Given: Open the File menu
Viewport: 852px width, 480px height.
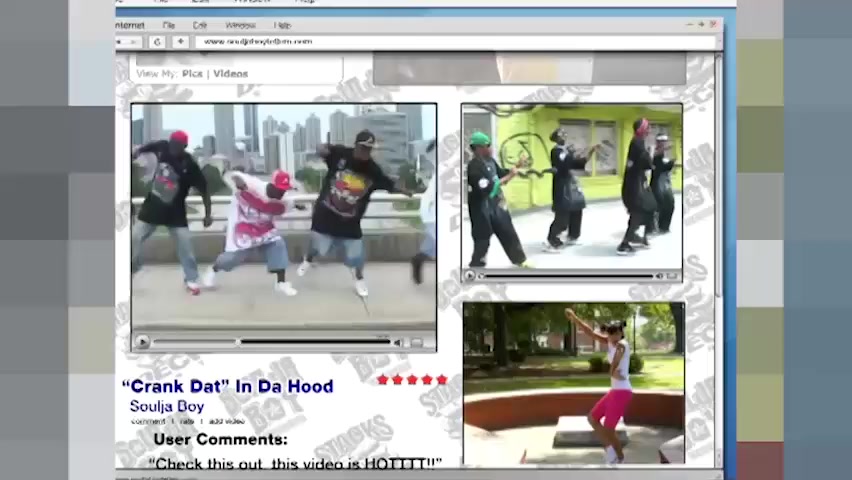Looking at the screenshot, I should 168,26.
